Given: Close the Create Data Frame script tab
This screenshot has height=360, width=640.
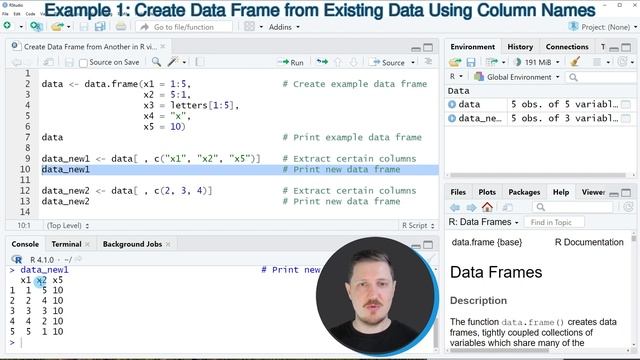Looking at the screenshot, I should coord(163,47).
